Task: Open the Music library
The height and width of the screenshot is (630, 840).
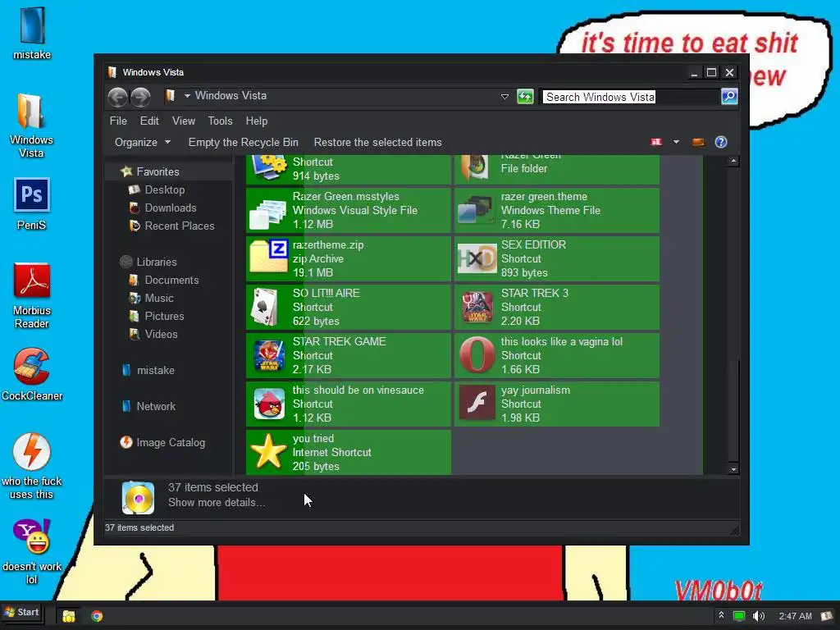Action: [159, 299]
